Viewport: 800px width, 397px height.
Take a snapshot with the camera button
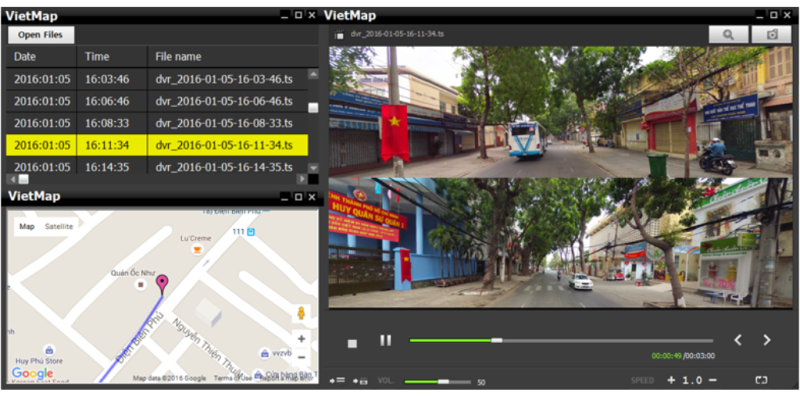click(772, 35)
